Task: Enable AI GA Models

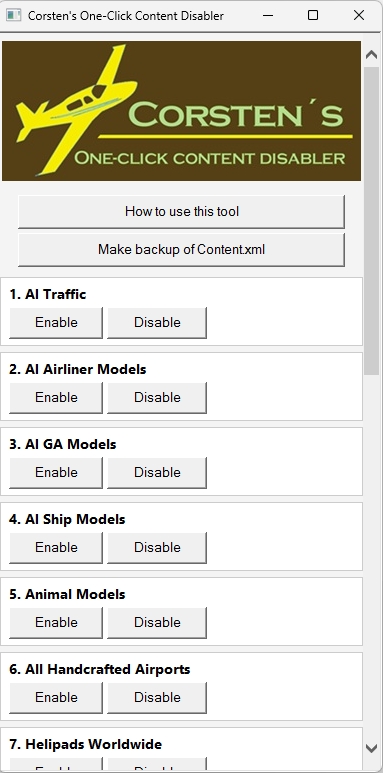Action: tap(56, 472)
